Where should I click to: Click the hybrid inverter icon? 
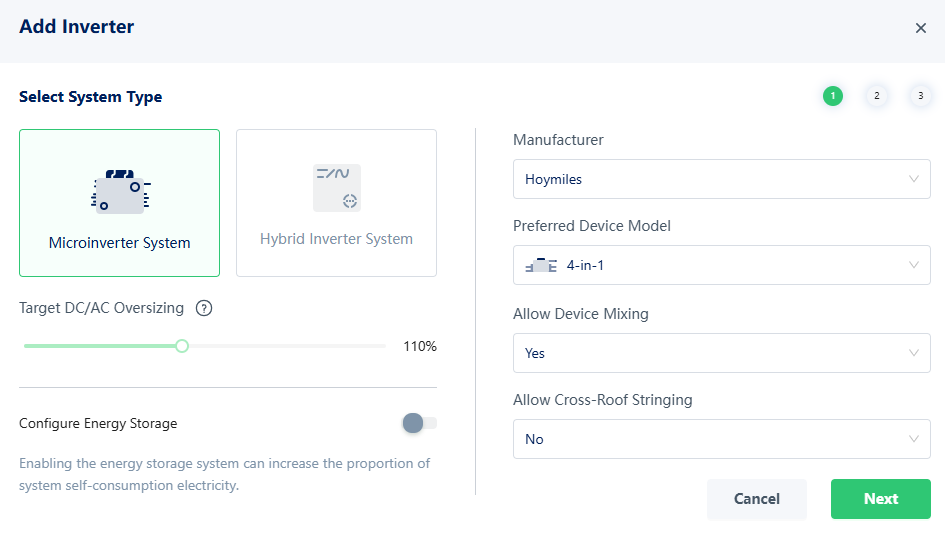pos(337,188)
